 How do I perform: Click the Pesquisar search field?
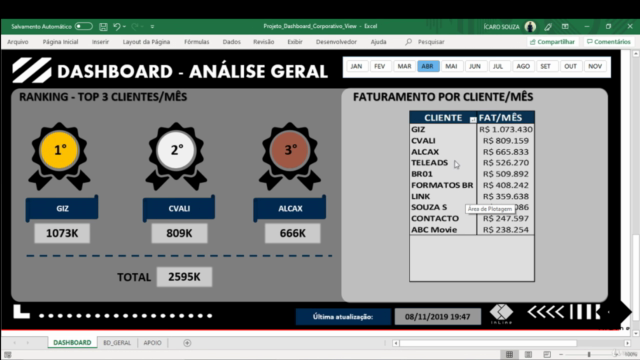[x=431, y=42]
